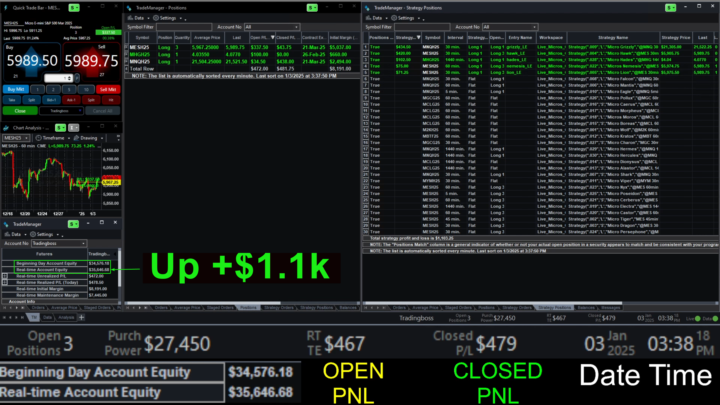
Task: Open symbol link button in Positions window
Action: (x=312, y=8)
